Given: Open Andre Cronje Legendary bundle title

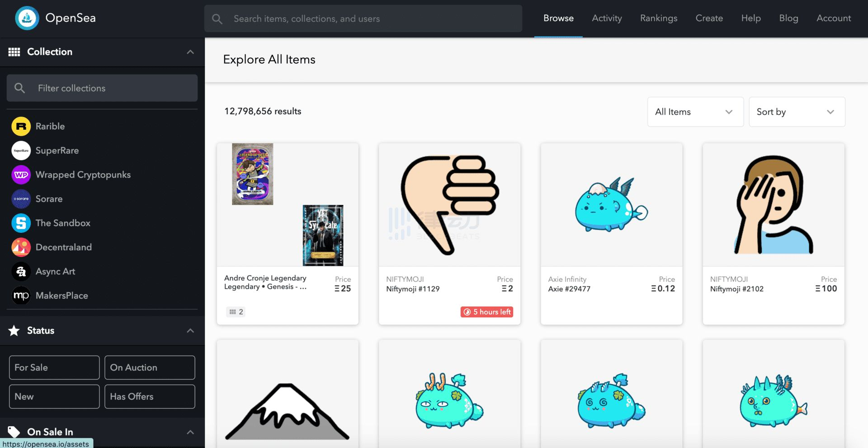Looking at the screenshot, I should pyautogui.click(x=265, y=282).
